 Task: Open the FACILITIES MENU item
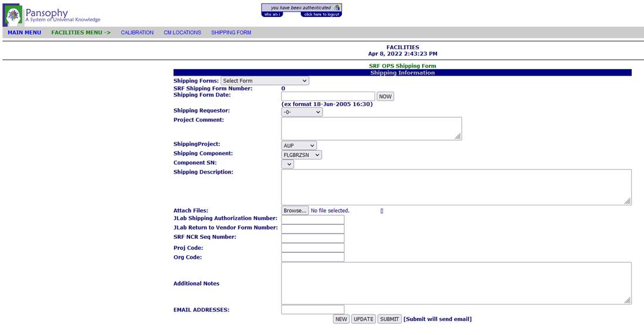point(81,33)
